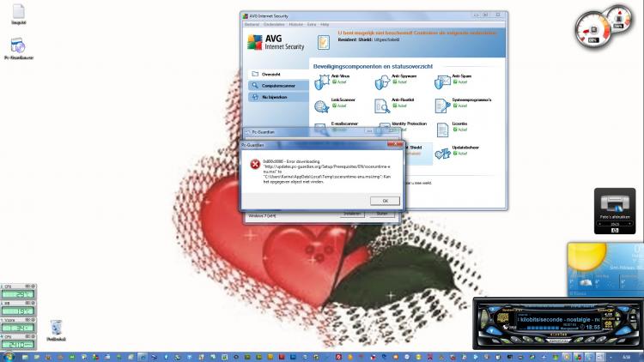Click Sluiten in the Pc-Guardian installer window

381,214
